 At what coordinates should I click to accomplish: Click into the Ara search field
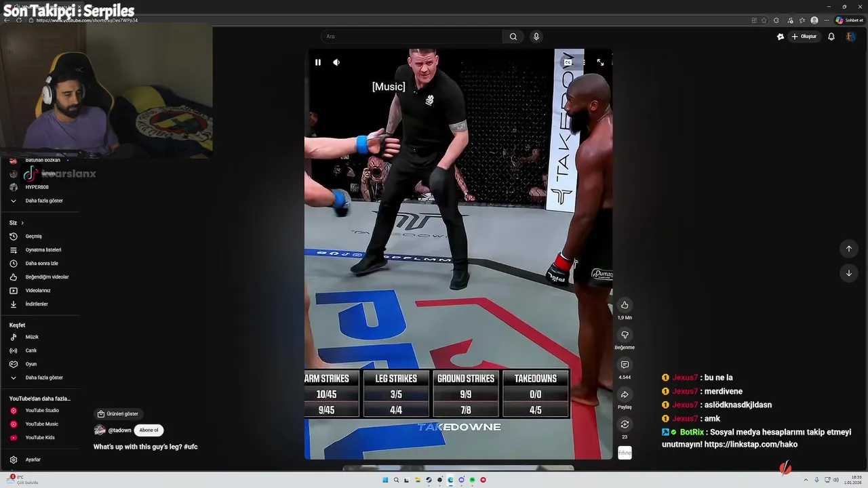[x=412, y=37]
